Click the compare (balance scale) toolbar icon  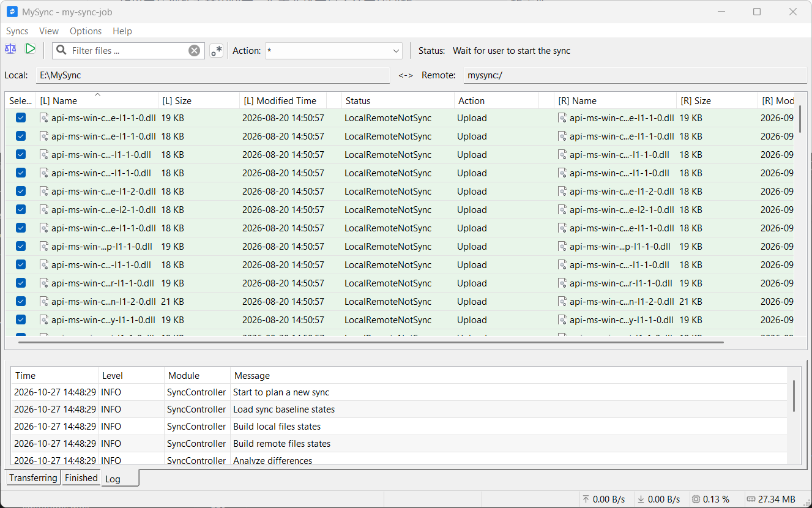[10, 50]
